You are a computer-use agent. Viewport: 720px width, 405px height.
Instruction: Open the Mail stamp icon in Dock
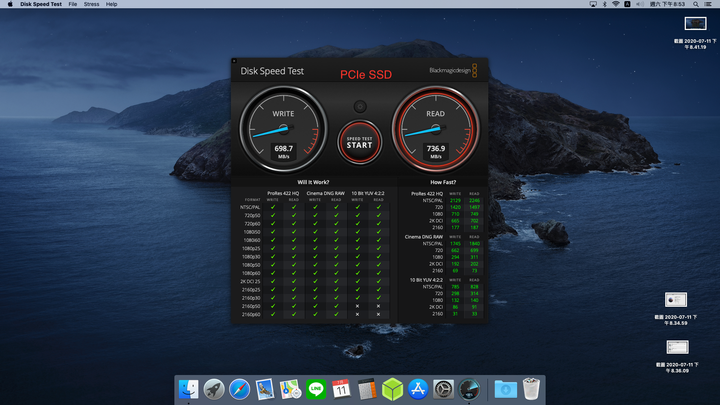(x=265, y=389)
